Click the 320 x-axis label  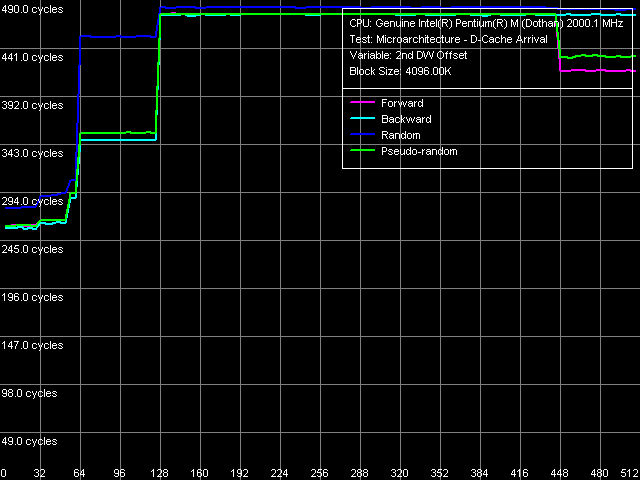400,473
